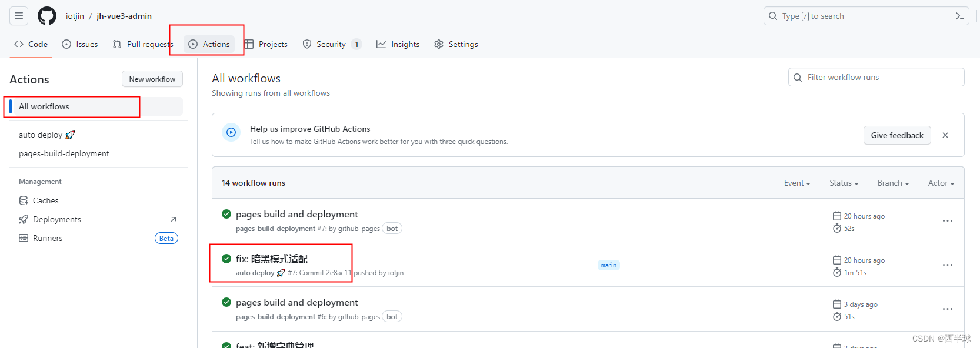The width and height of the screenshot is (980, 348).
Task: Open kebab menu for fix: 暗黑模式适配 run
Action: click(948, 265)
